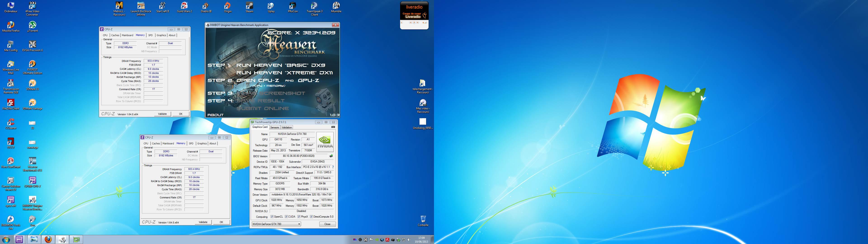
Task: Click the taskbar volume speaker icon
Action: (x=409, y=240)
